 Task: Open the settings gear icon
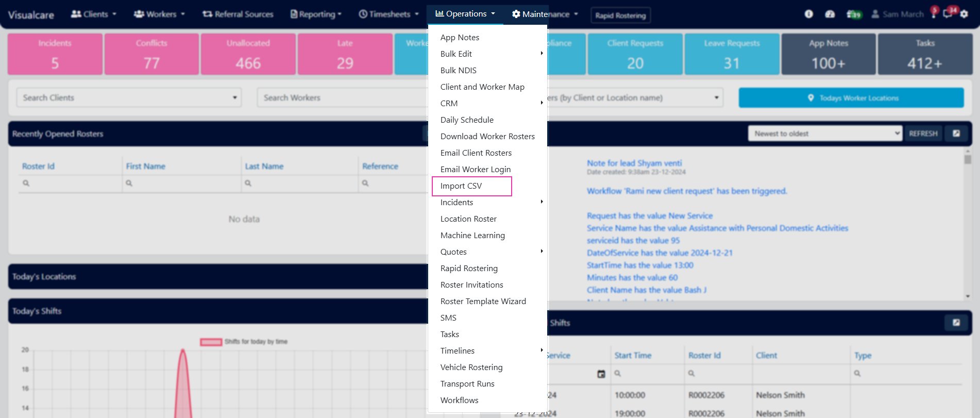964,14
